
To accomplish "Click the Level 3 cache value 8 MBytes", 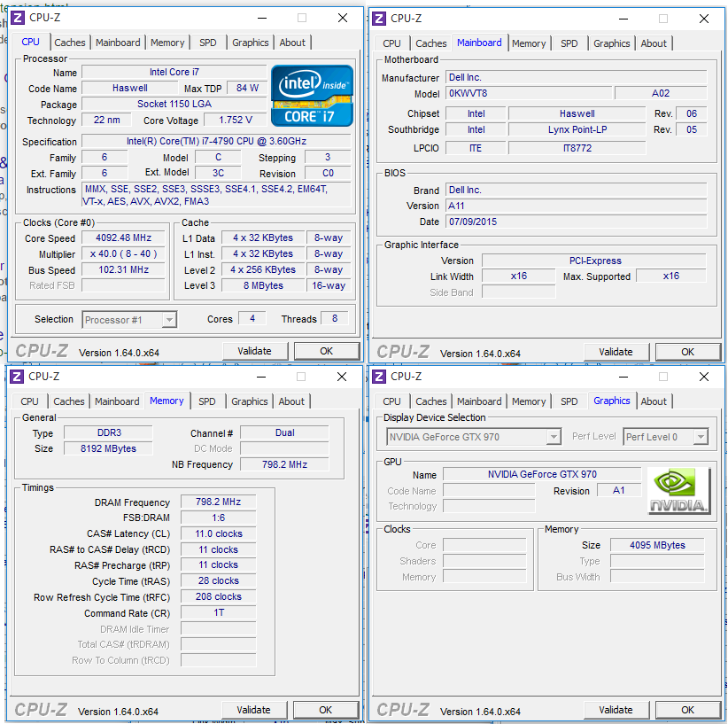I will tap(263, 285).
